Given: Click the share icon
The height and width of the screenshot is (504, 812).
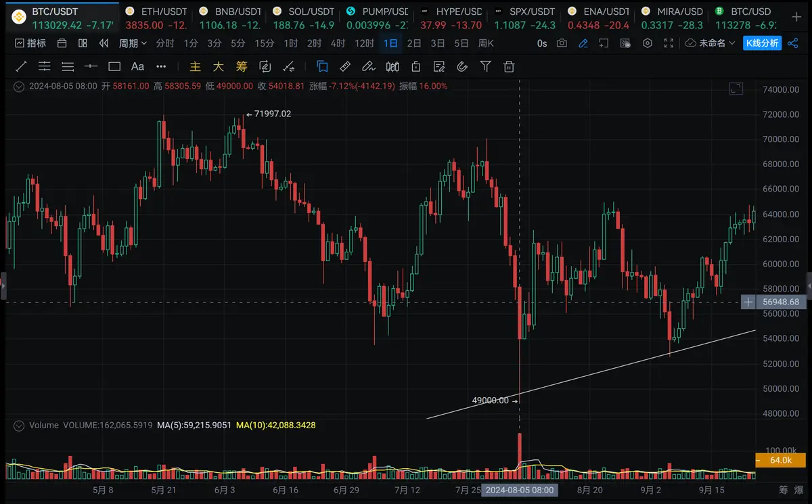Looking at the screenshot, I should click(x=793, y=43).
